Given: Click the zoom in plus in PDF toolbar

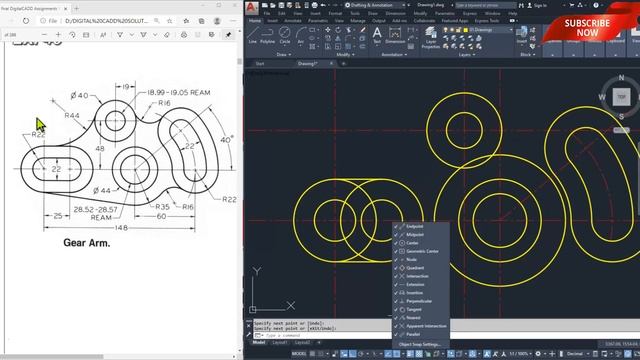Looking at the screenshot, I should (x=58, y=35).
